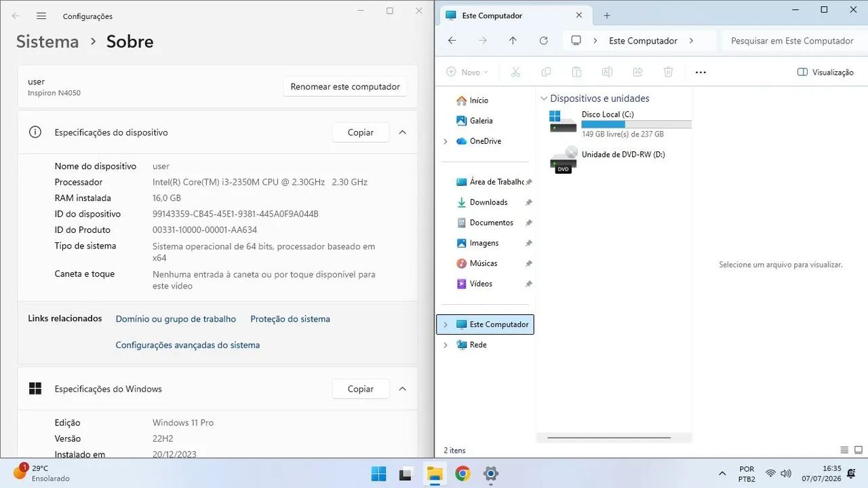Click the processor value Intel(R) Core(TM) i3-2350M
The image size is (868, 488).
pos(260,182)
